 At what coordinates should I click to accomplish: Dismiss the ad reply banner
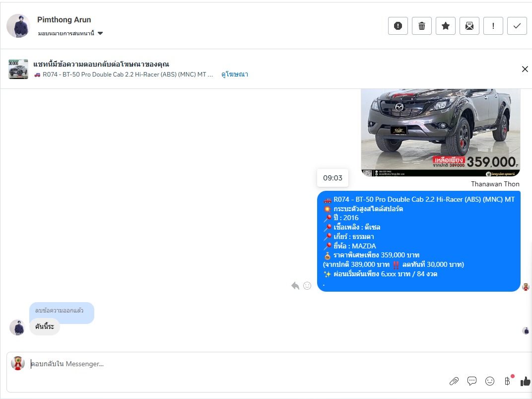click(525, 69)
